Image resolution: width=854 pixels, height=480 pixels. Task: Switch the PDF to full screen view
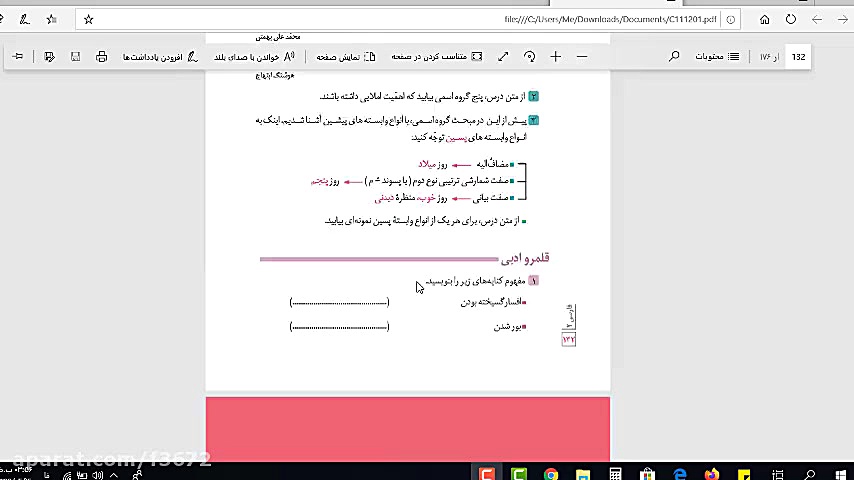(503, 57)
